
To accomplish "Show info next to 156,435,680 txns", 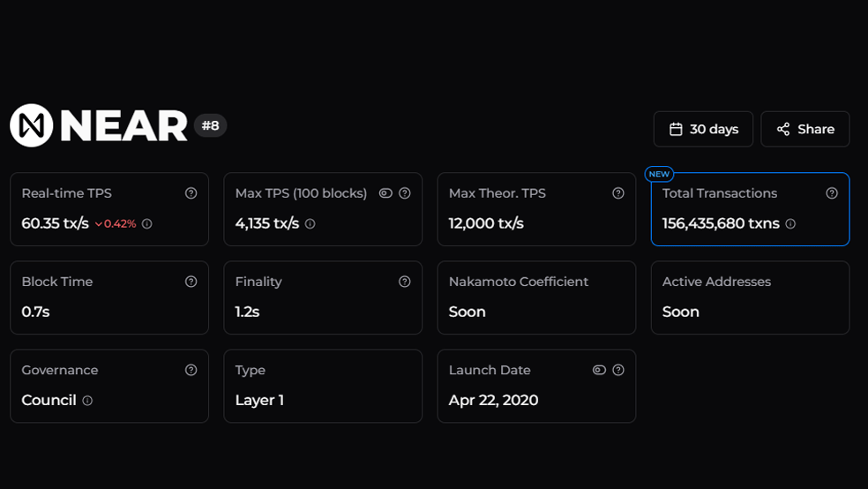I will click(x=790, y=223).
